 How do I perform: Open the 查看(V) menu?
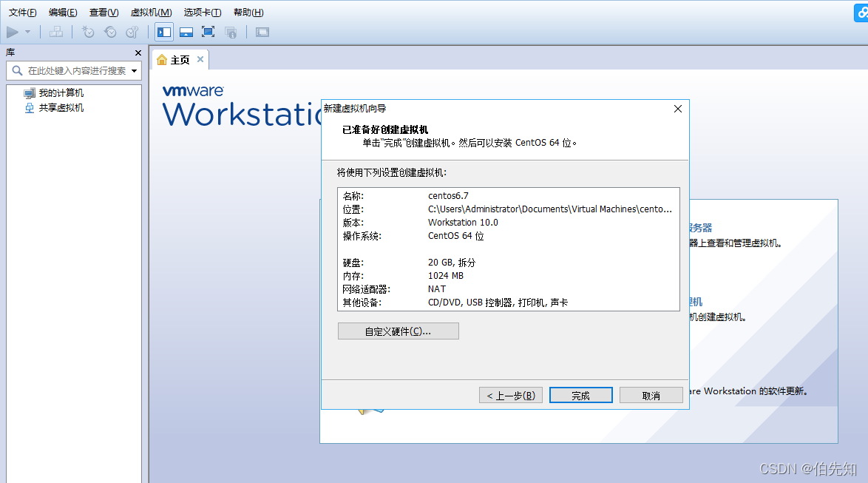104,12
